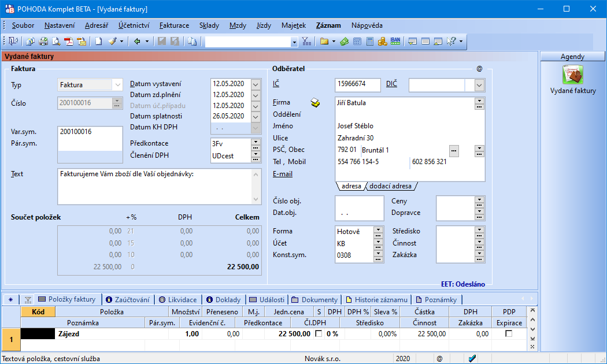607x364 pixels.
Task: Open Datum vystavení calendar dropdown
Action: (256, 84)
